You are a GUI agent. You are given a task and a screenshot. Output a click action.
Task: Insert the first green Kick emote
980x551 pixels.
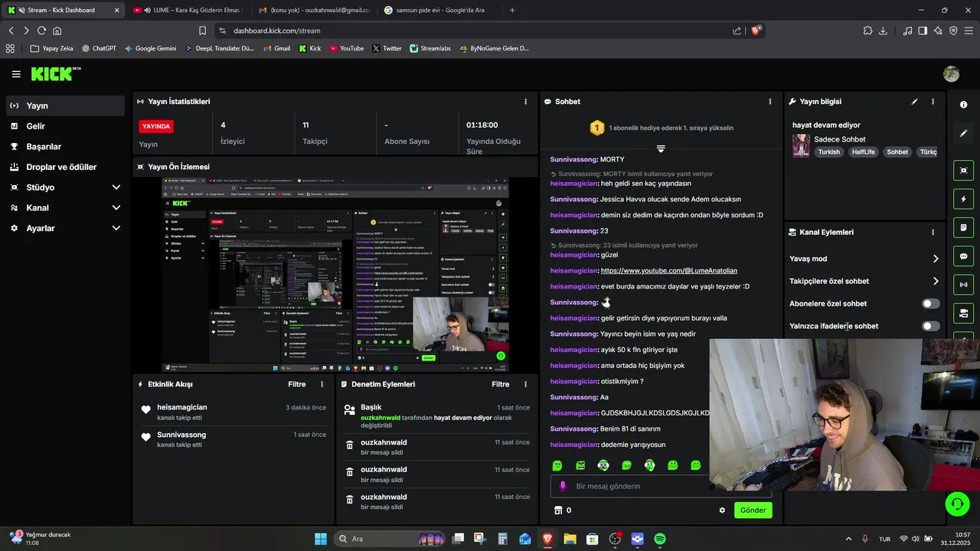click(x=557, y=465)
